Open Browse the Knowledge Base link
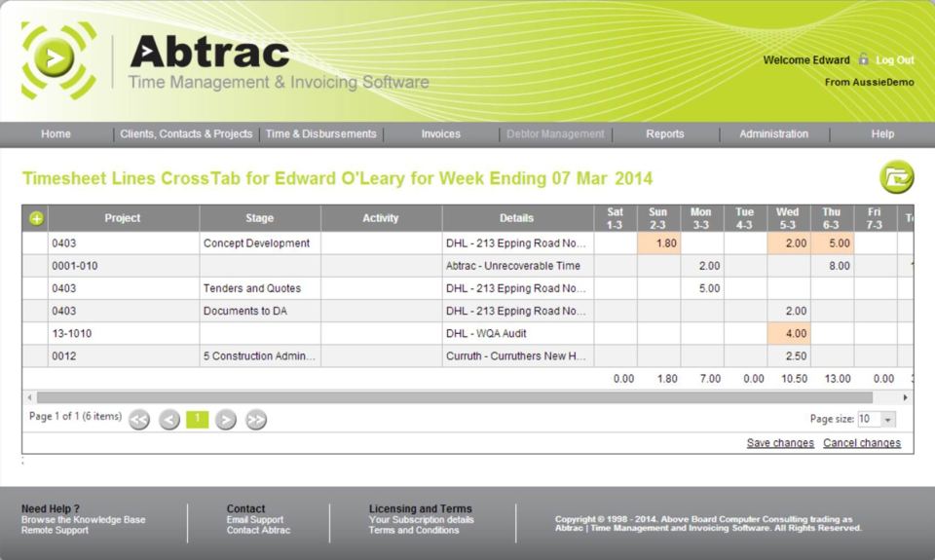The height and width of the screenshot is (560, 935). click(x=84, y=519)
